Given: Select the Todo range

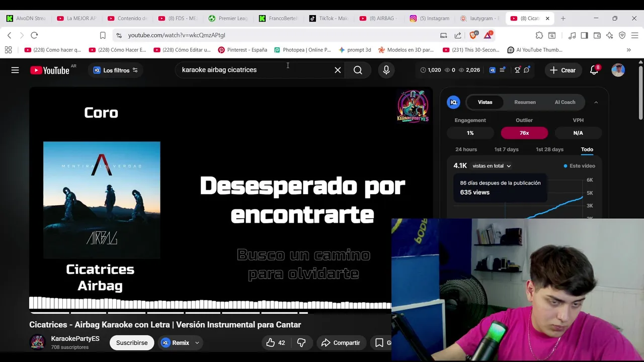Looking at the screenshot, I should click(587, 149).
